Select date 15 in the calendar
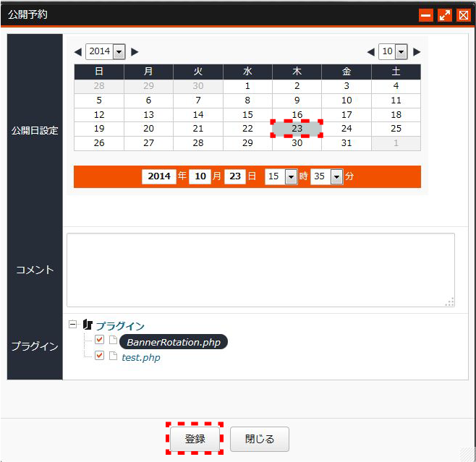Image resolution: width=476 pixels, height=462 pixels. coord(247,115)
